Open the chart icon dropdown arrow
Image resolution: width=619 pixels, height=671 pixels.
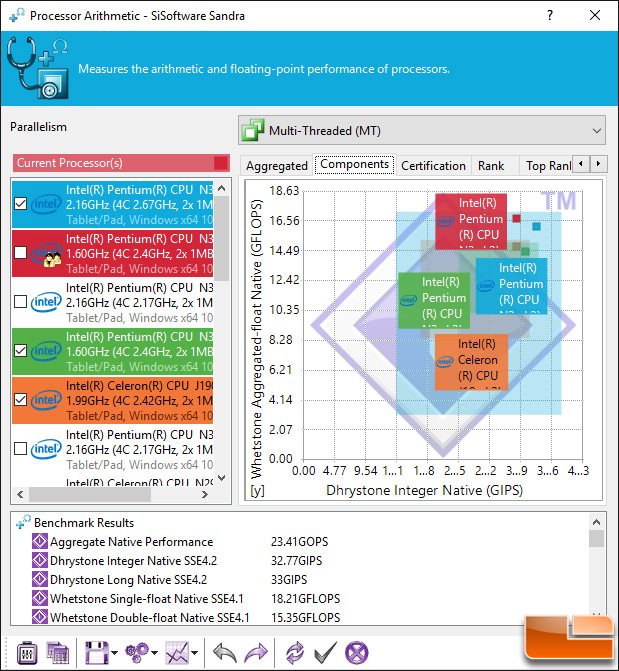point(195,653)
